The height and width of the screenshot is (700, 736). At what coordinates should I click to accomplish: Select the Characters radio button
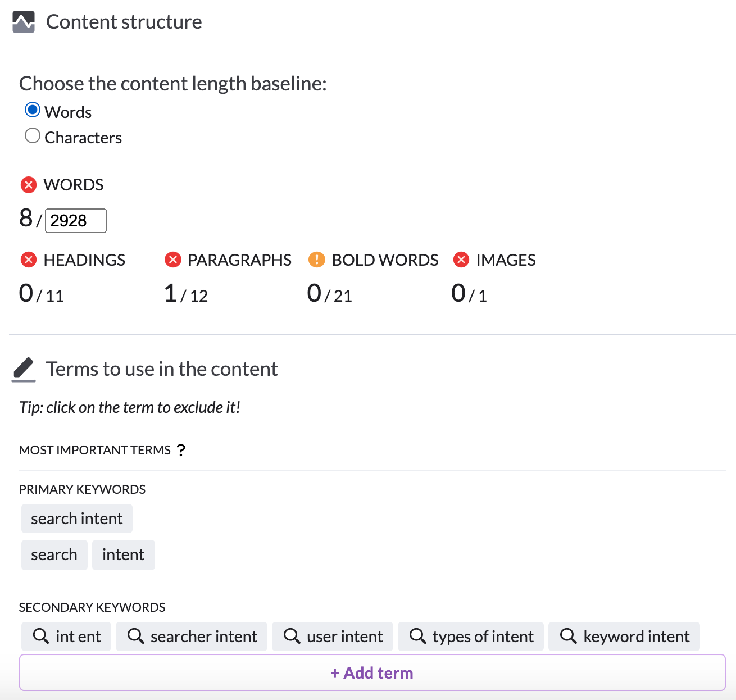coord(33,135)
